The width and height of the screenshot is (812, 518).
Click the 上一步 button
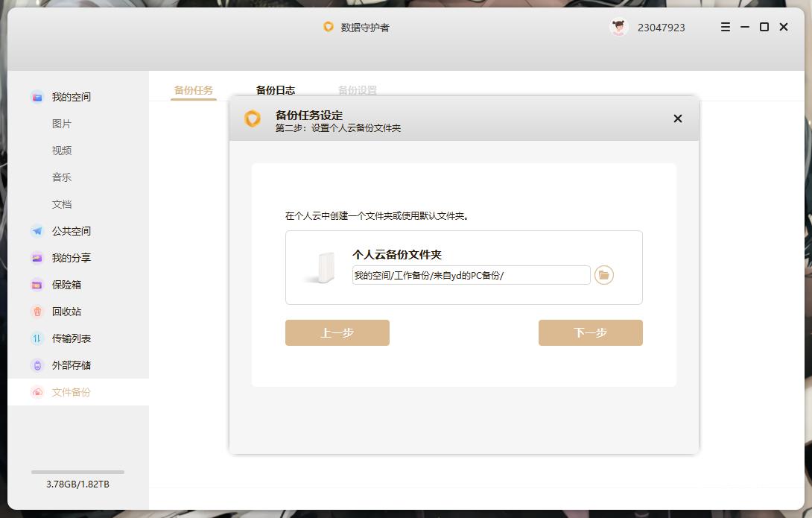pyautogui.click(x=337, y=332)
